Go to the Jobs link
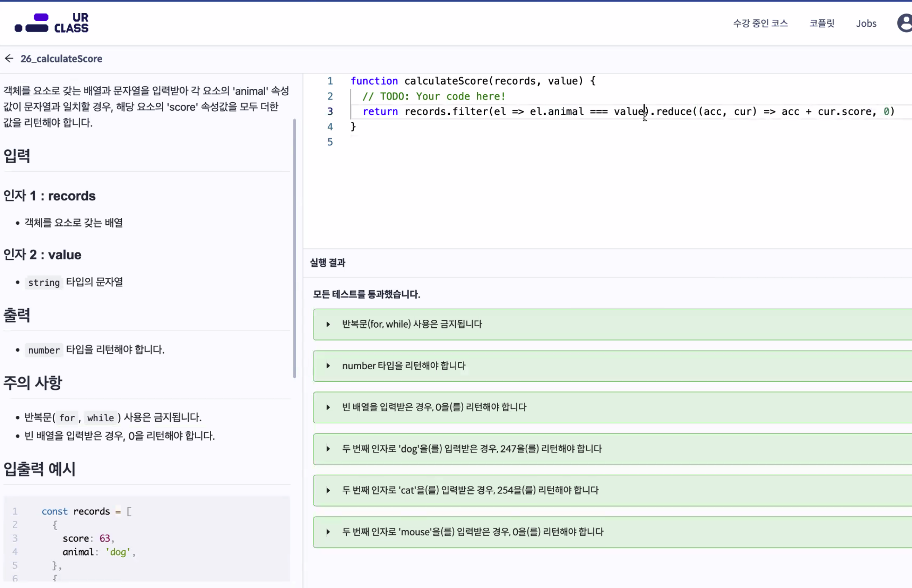The height and width of the screenshot is (588, 912). tap(866, 23)
